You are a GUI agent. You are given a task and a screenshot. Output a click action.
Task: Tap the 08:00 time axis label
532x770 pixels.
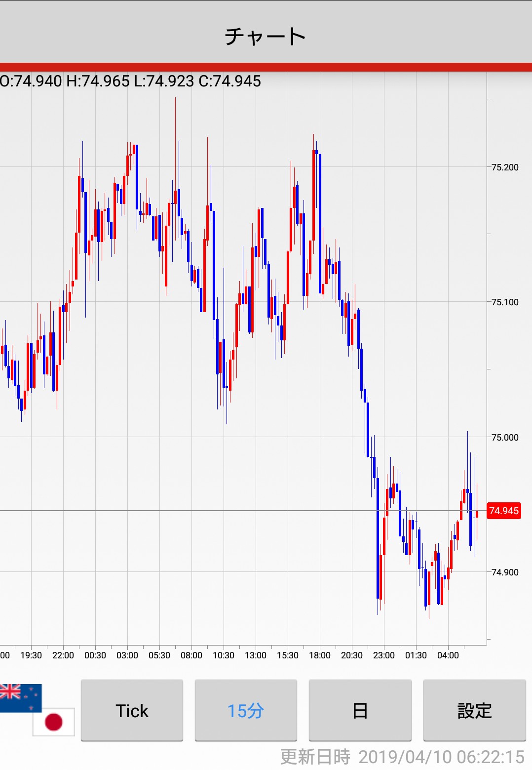click(x=191, y=655)
